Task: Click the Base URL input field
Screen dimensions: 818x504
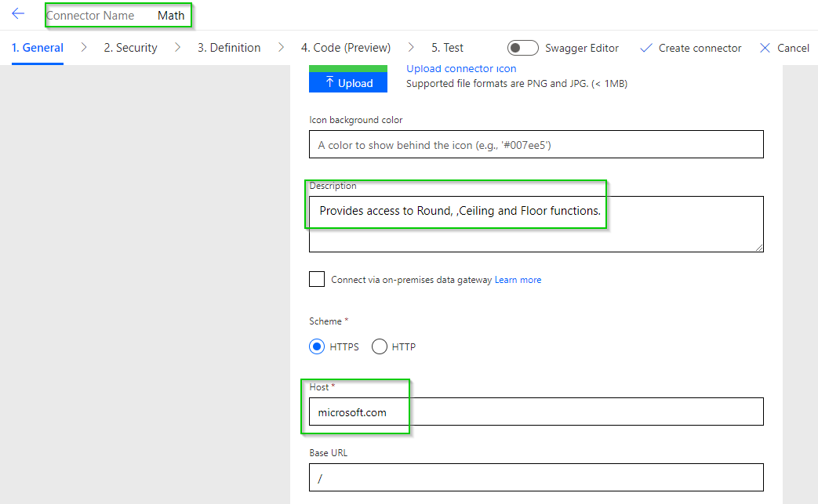Action: [536, 477]
